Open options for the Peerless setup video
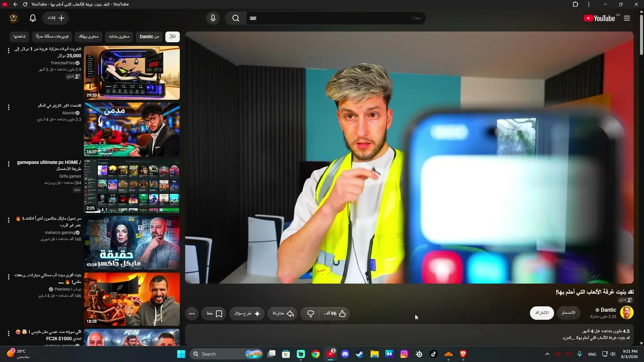This screenshot has height=362, width=644. pyautogui.click(x=9, y=277)
